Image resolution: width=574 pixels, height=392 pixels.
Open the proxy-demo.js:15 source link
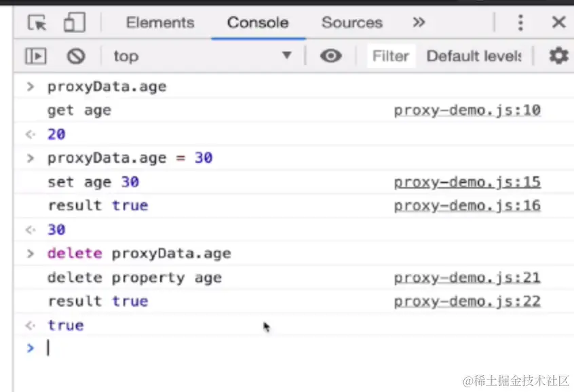click(x=467, y=182)
